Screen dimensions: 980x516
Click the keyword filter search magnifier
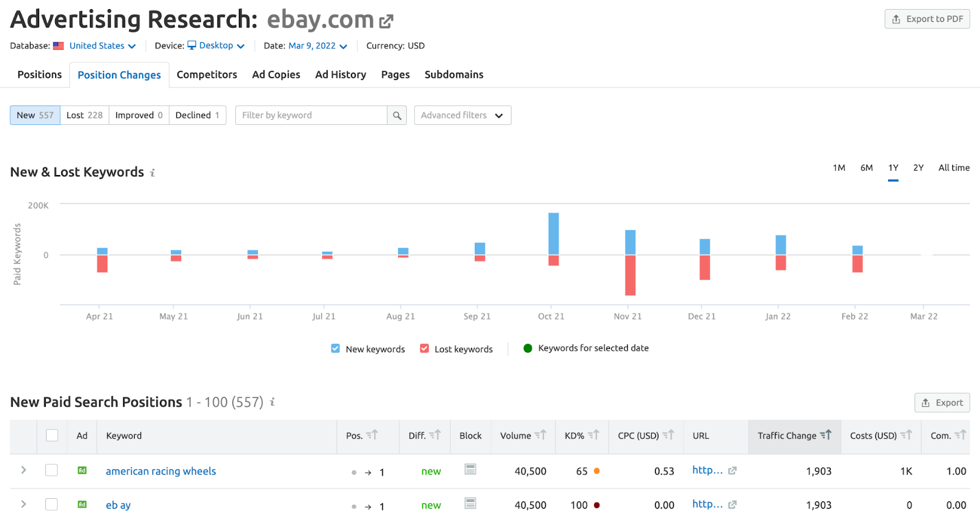397,115
